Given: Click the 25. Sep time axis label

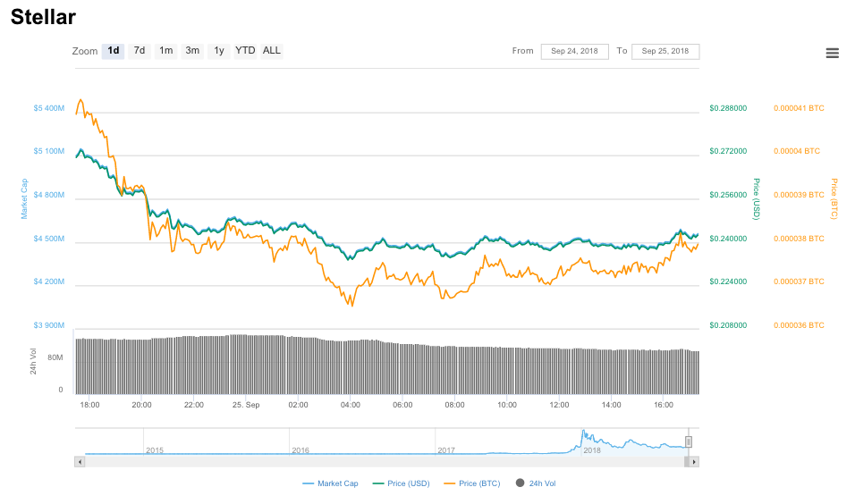Looking at the screenshot, I should pyautogui.click(x=246, y=405).
